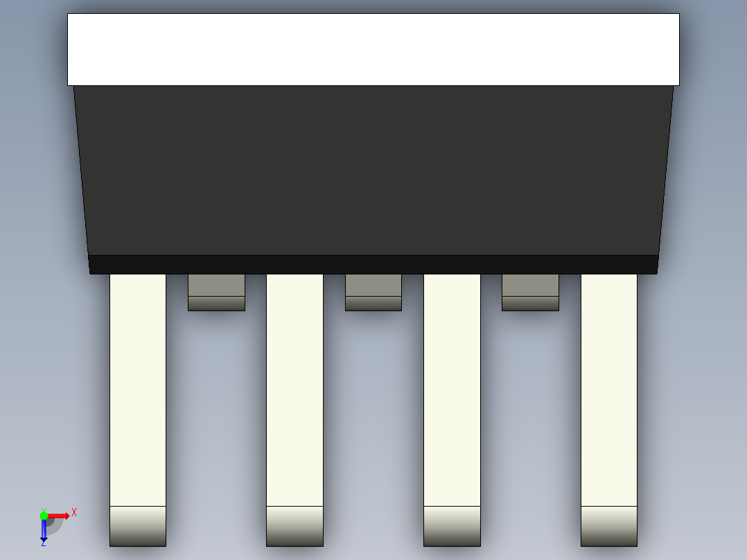Click the shaded tip of the rightmost lead
The width and height of the screenshot is (747, 560).
[609, 526]
